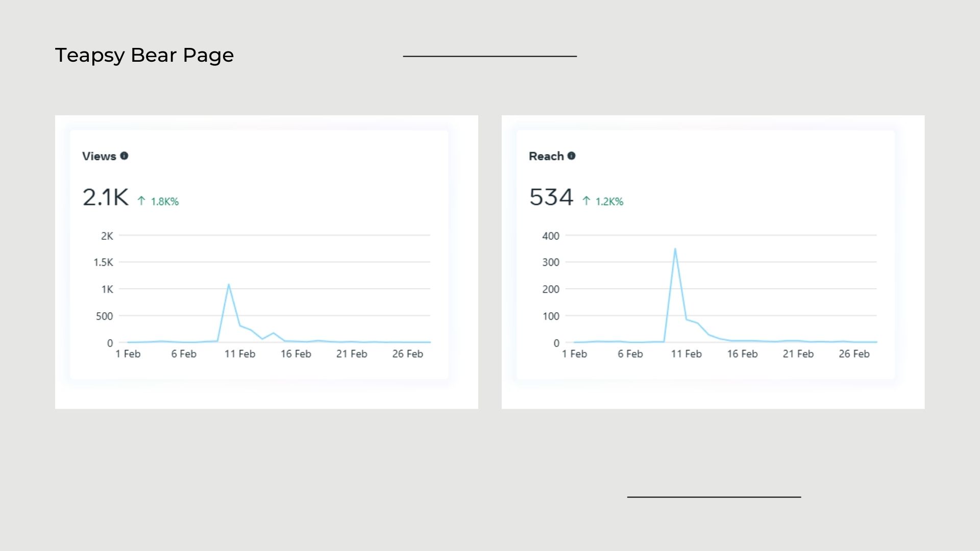This screenshot has height=551, width=980.
Task: Click the 21 Feb label on Reach chart
Action: pyautogui.click(x=798, y=354)
